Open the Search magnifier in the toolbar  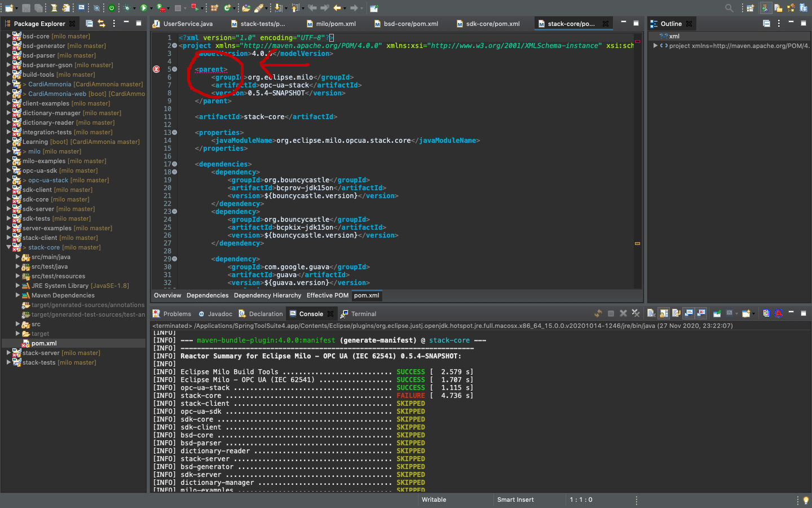729,8
